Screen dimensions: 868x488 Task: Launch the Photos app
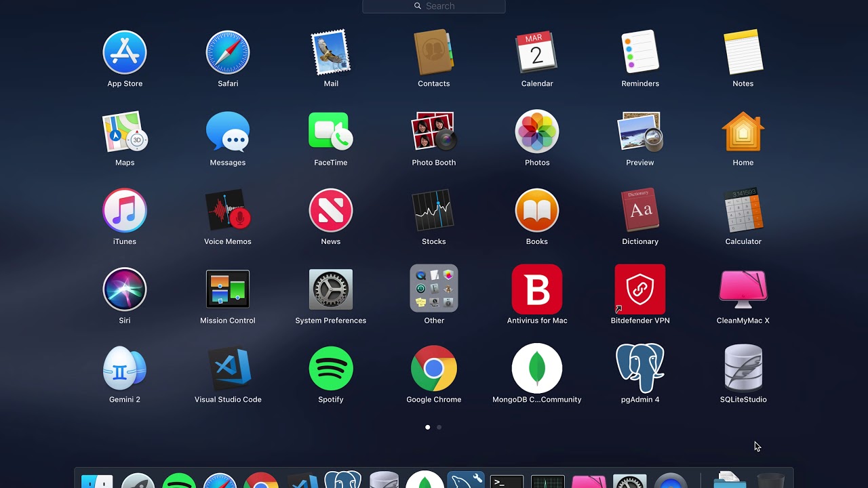point(537,131)
